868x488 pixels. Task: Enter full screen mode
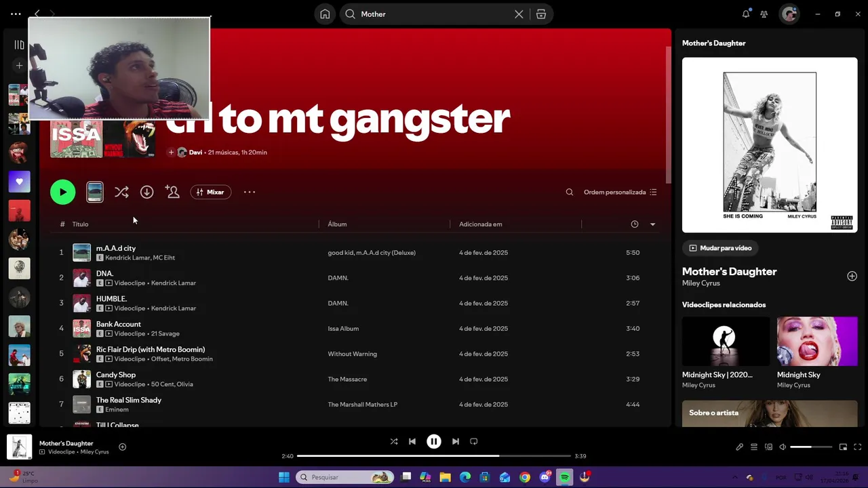coord(857,447)
